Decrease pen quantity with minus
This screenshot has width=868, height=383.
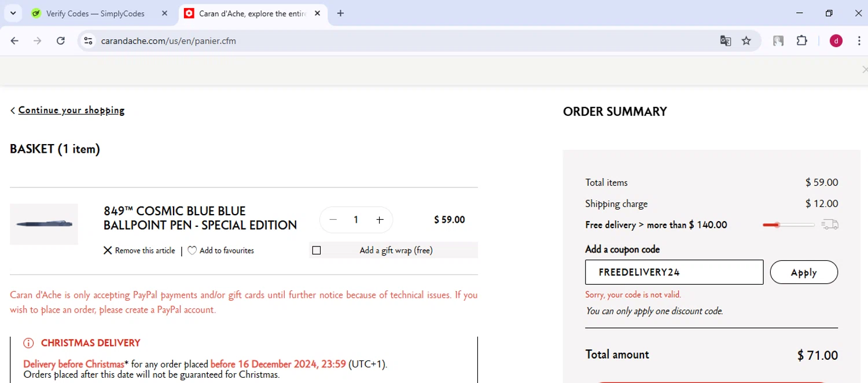click(x=333, y=220)
